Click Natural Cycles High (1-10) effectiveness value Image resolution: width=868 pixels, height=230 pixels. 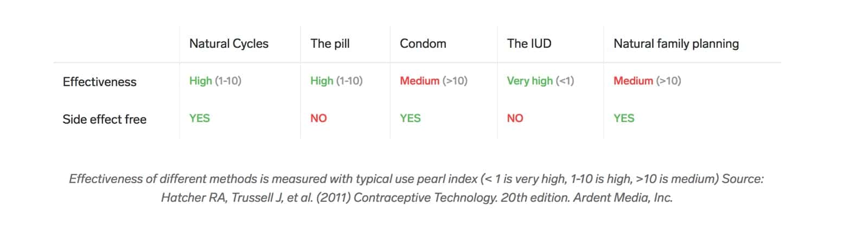(x=215, y=81)
